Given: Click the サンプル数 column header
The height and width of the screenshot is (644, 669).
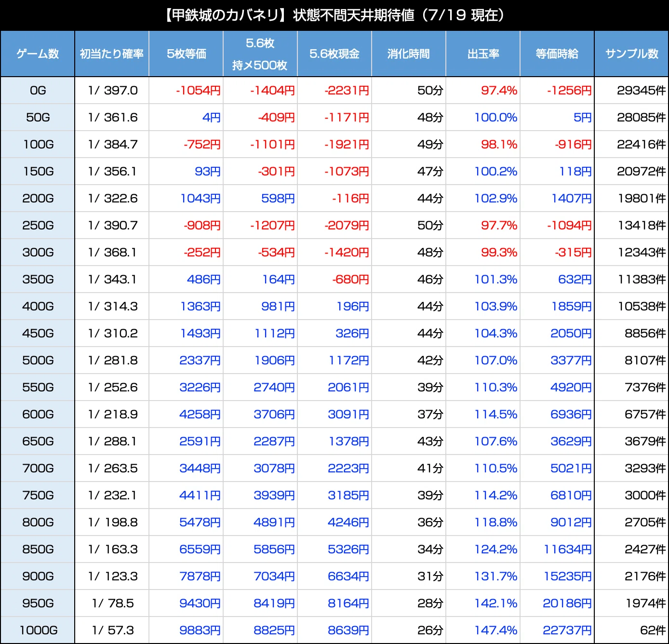Looking at the screenshot, I should [632, 54].
